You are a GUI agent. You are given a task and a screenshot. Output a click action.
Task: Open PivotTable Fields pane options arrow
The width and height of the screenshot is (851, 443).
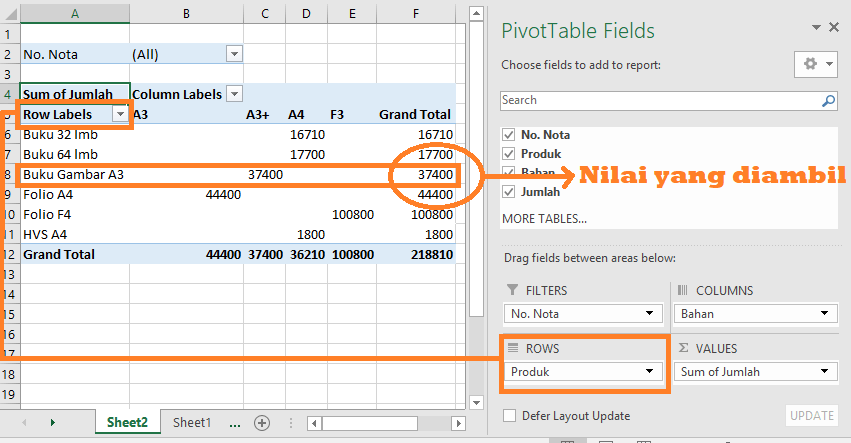pos(816,27)
